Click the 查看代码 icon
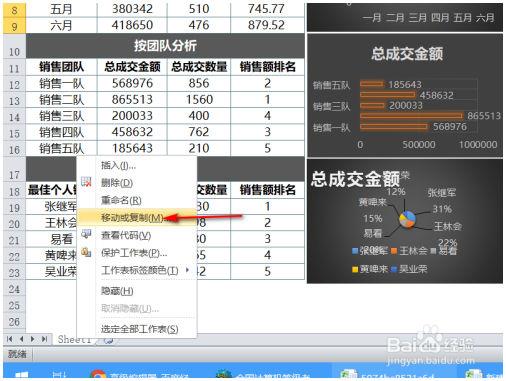Viewport: 506px width, 381px height. pyautogui.click(x=86, y=234)
